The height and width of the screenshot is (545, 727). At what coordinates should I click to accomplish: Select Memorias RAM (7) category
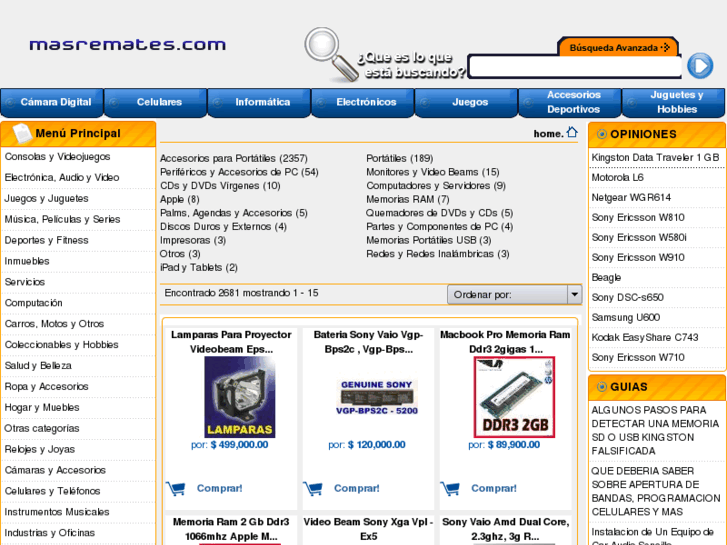[x=408, y=199]
